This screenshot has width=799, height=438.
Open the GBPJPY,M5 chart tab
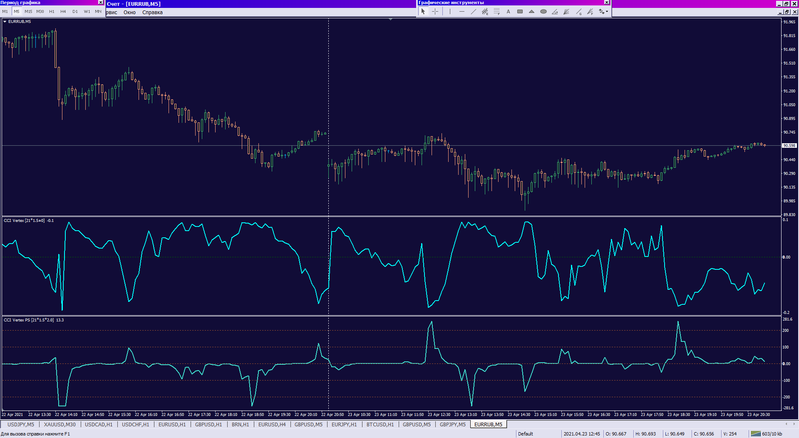[x=452, y=424]
